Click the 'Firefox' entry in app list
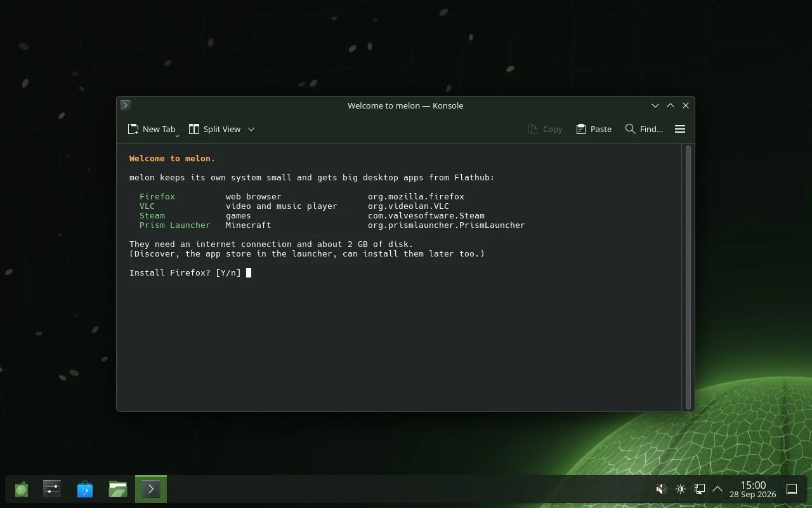The image size is (812, 508). [157, 197]
